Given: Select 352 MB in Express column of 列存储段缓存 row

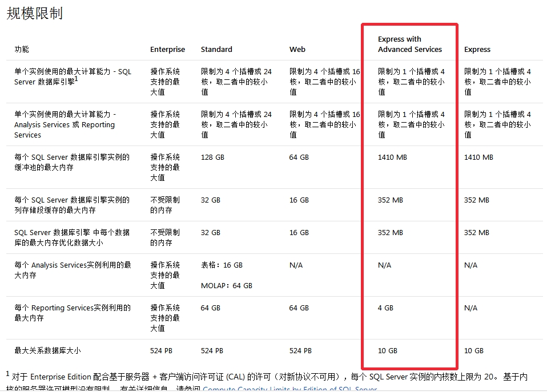Looking at the screenshot, I should click(477, 200).
